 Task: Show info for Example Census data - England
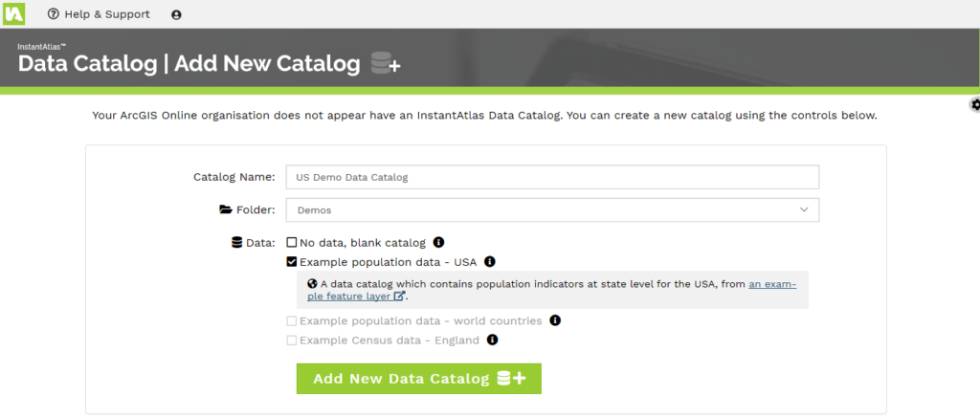(x=493, y=340)
